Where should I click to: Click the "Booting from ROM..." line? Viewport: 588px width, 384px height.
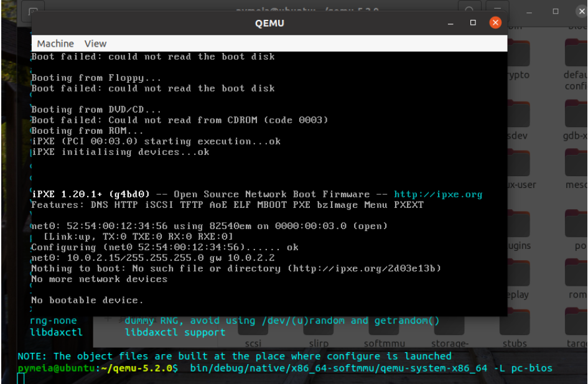click(x=87, y=131)
